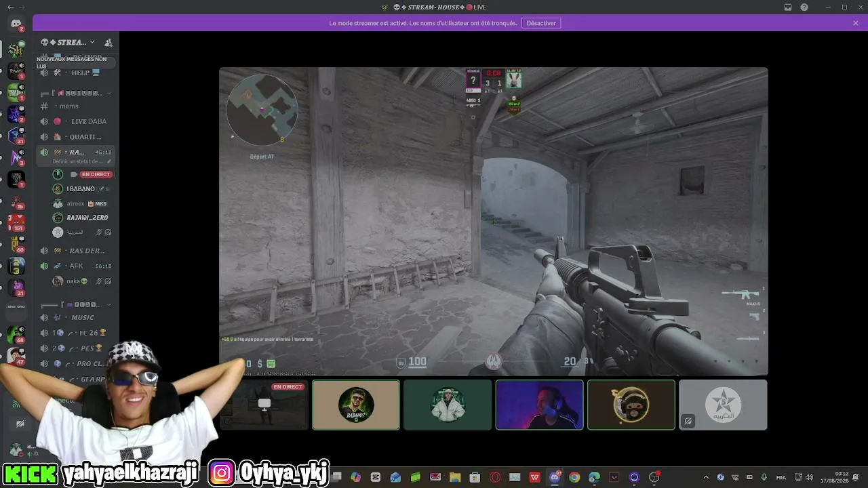The width and height of the screenshot is (868, 488).
Task: Dismiss the purple streamer mode banner
Action: [856, 23]
